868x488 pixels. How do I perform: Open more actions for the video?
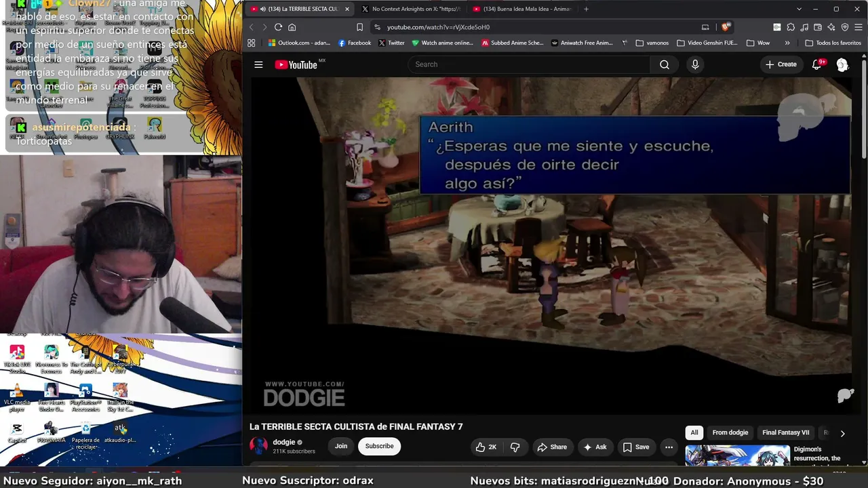tap(669, 447)
